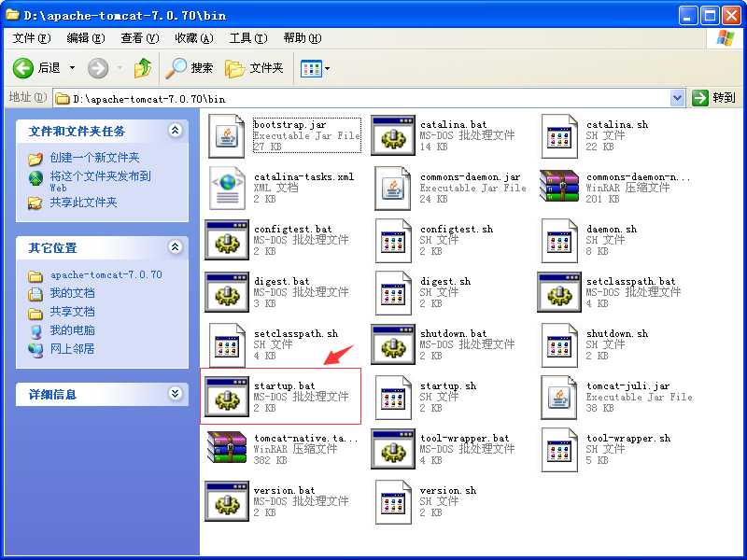Viewport: 747px width, 560px height.
Task: Open the Back button history dropdown arrow
Action: point(73,68)
